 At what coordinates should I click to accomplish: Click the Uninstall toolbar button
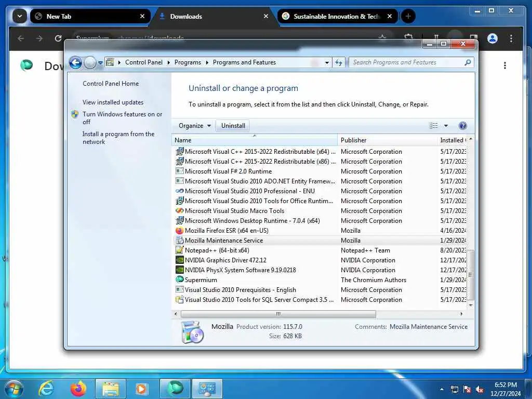233,126
